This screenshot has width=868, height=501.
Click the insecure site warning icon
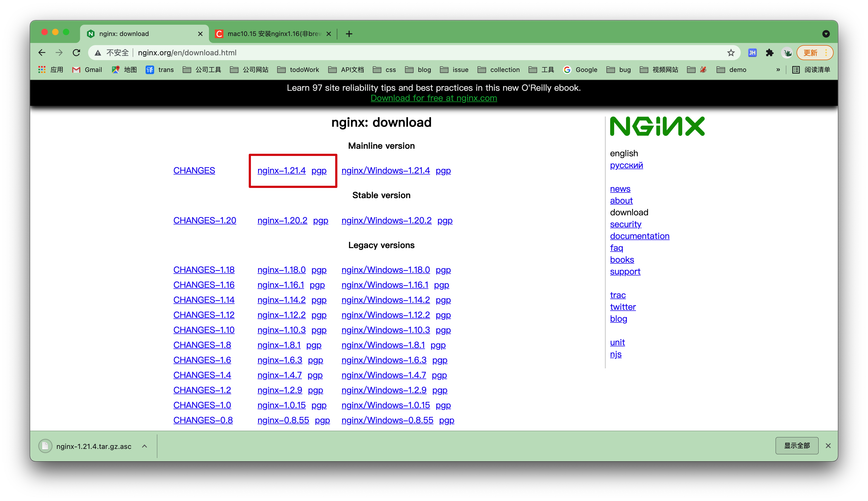(x=98, y=53)
